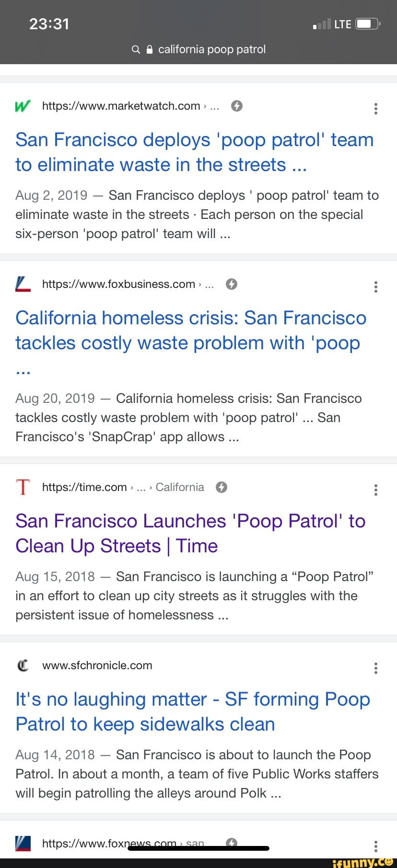
Task: Tap the AMP lightning icon beside time.com
Action: 221,487
